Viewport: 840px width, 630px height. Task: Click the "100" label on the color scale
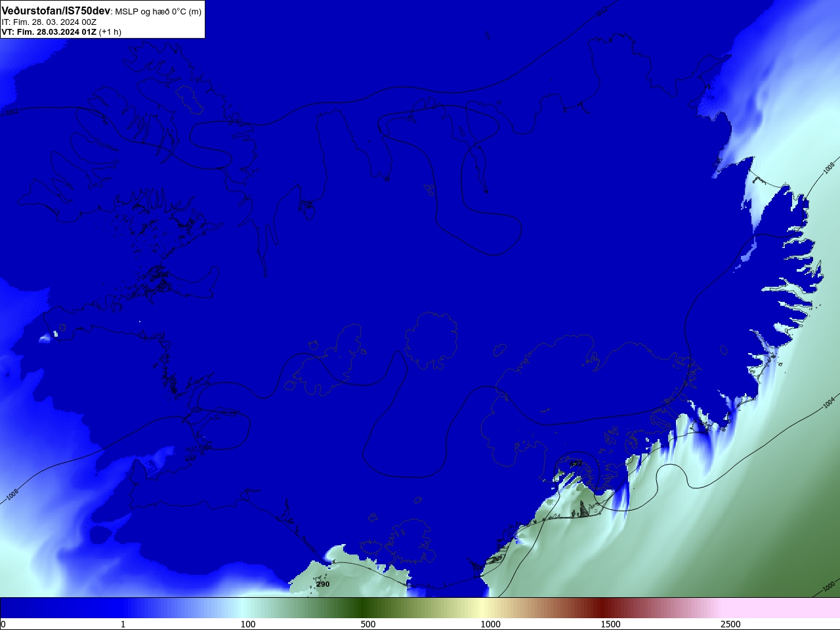click(248, 624)
